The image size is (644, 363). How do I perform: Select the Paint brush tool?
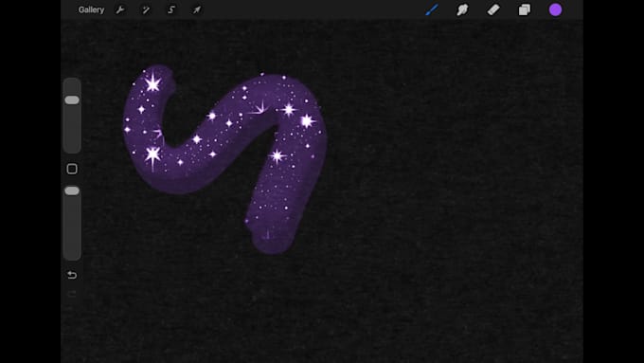432,9
